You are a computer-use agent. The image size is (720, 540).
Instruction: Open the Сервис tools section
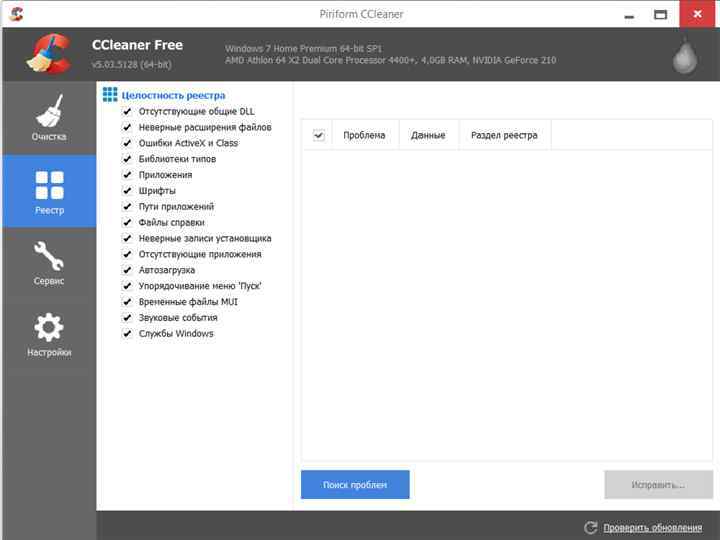pos(49,263)
